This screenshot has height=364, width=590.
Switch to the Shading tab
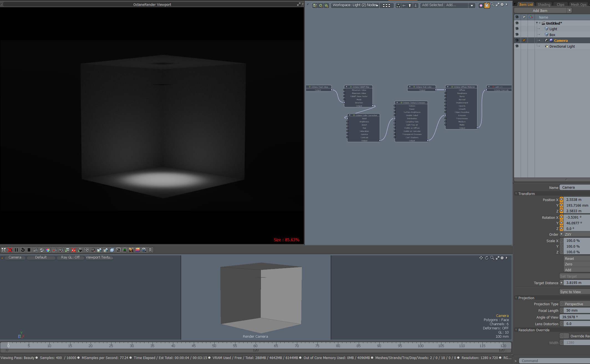544,4
